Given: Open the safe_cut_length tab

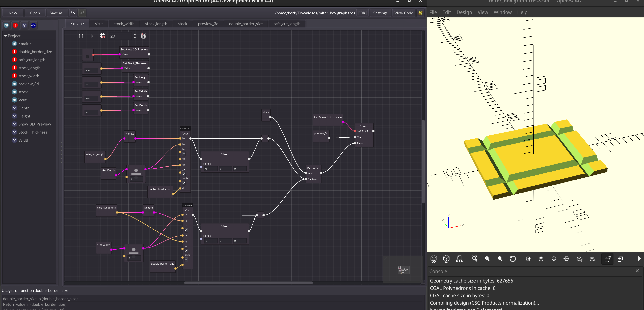Looking at the screenshot, I should pyautogui.click(x=287, y=24).
